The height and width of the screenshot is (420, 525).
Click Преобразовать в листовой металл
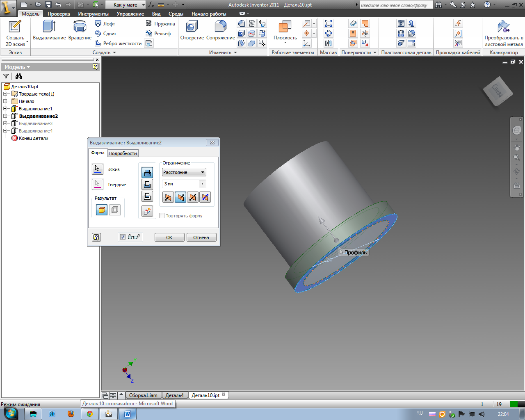tap(504, 33)
